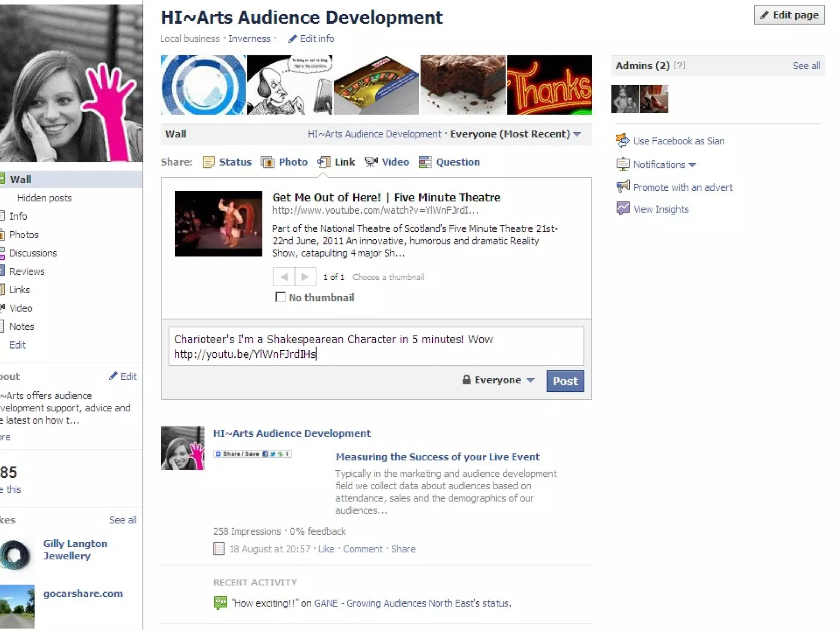840x630 pixels.
Task: Open Measuring the Success of your Live Event
Action: click(437, 457)
